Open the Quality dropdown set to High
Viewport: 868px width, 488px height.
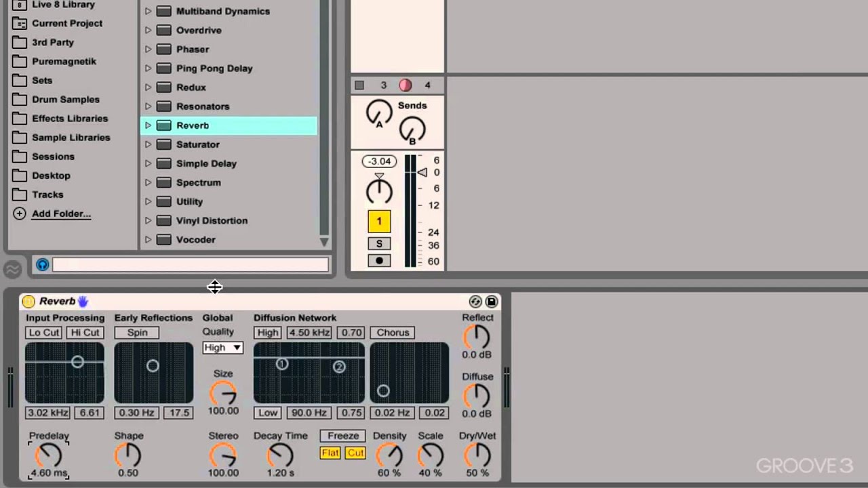coord(222,348)
